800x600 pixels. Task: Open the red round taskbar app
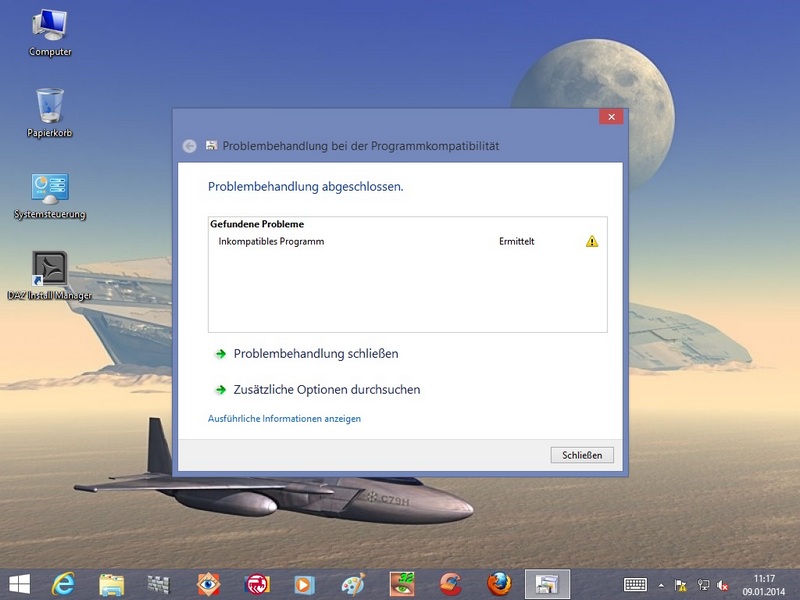pyautogui.click(x=257, y=585)
